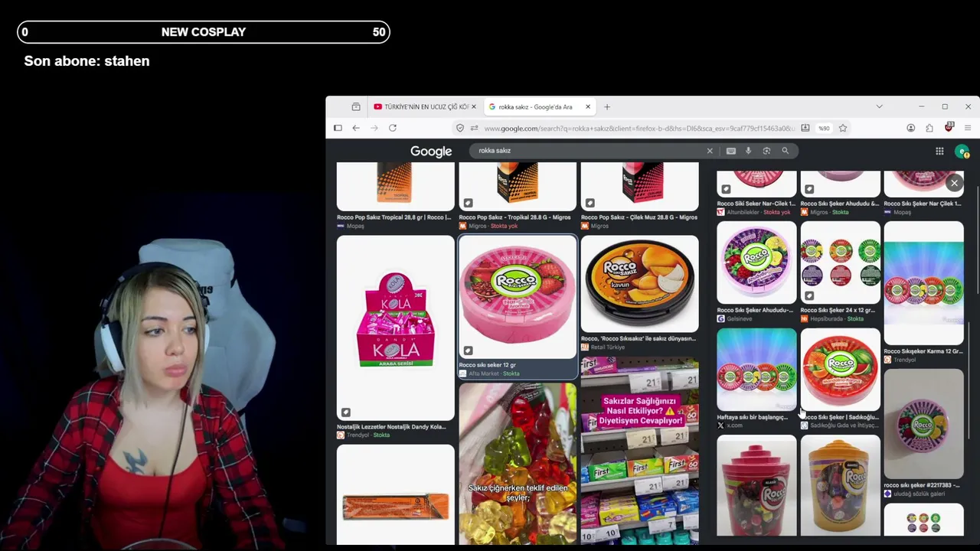Clear the Google search query

710,151
